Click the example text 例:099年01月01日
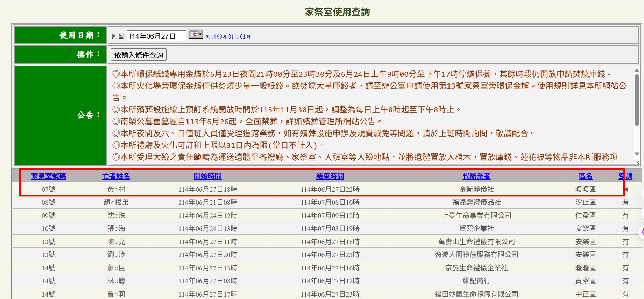This screenshot has width=644, height=299. (x=228, y=37)
